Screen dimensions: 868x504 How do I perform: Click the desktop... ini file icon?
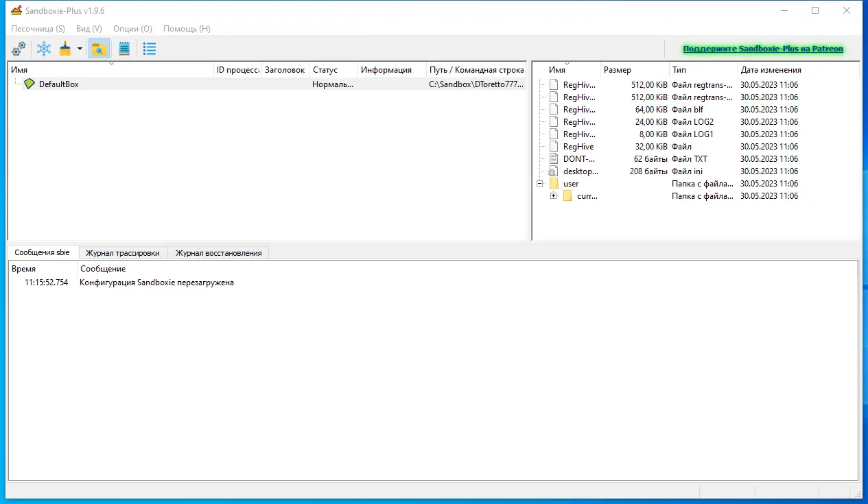554,171
